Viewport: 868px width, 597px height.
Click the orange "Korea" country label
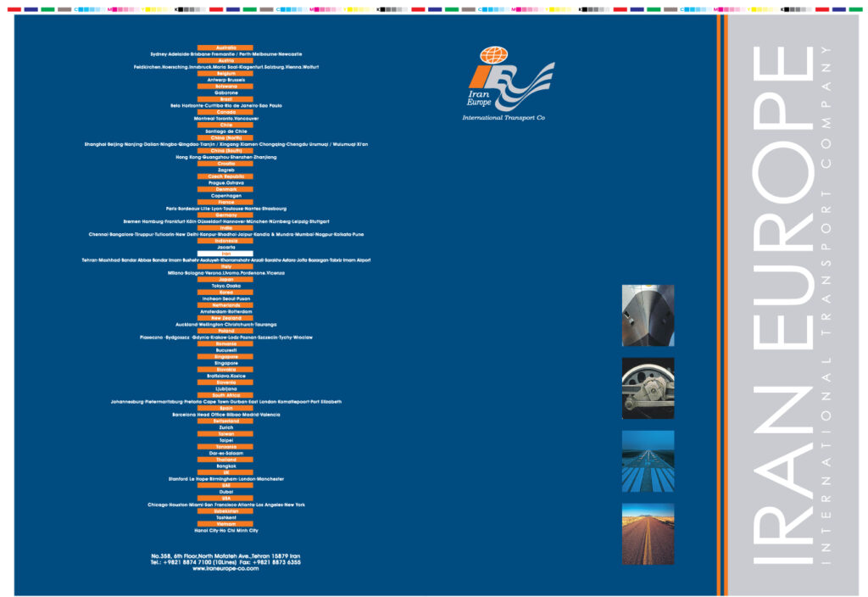(225, 292)
